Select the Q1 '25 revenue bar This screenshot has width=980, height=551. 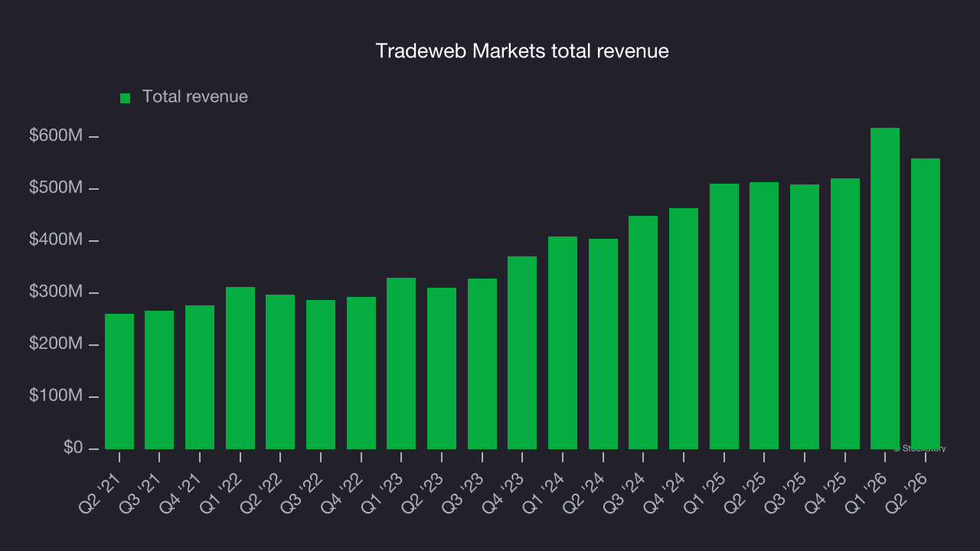724,316
